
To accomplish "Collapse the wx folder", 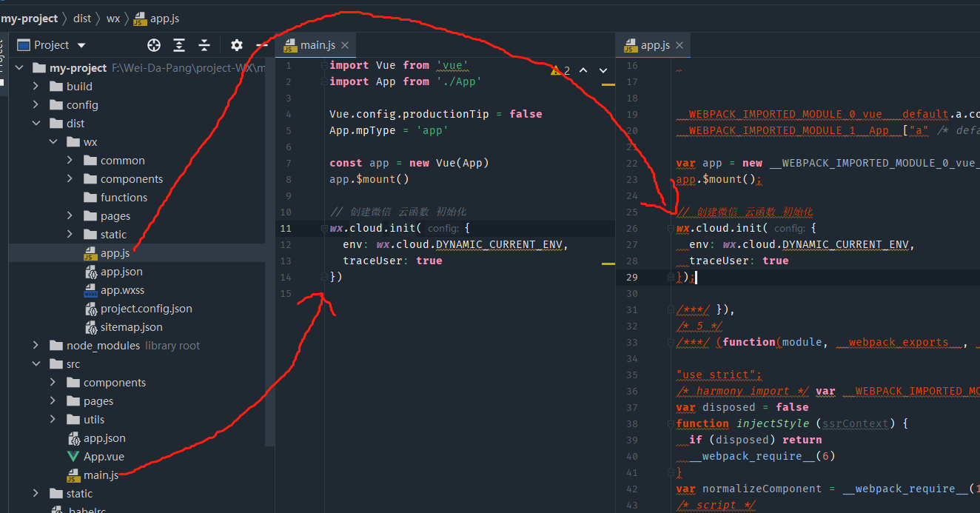I will click(53, 142).
